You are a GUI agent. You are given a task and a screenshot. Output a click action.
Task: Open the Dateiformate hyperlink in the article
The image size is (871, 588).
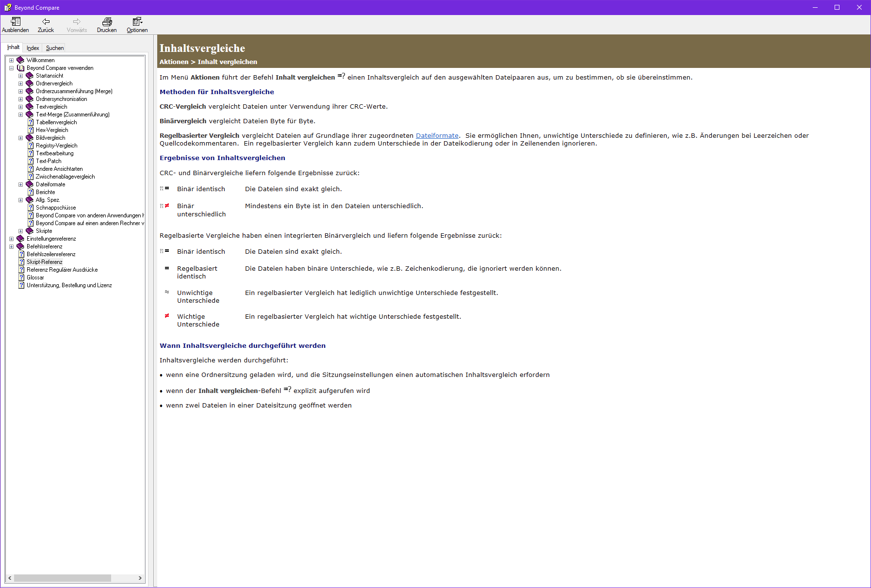437,136
